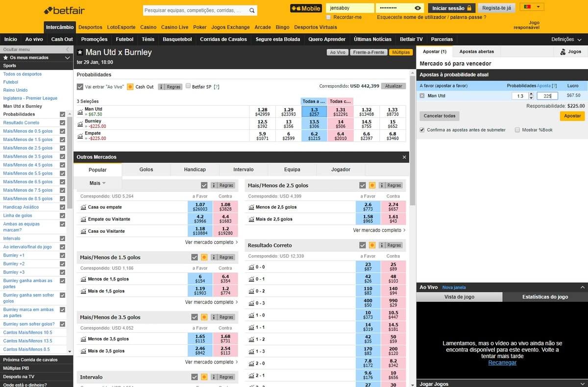Open the Mobile app link
This screenshot has width=588, height=387.
pos(306,8)
